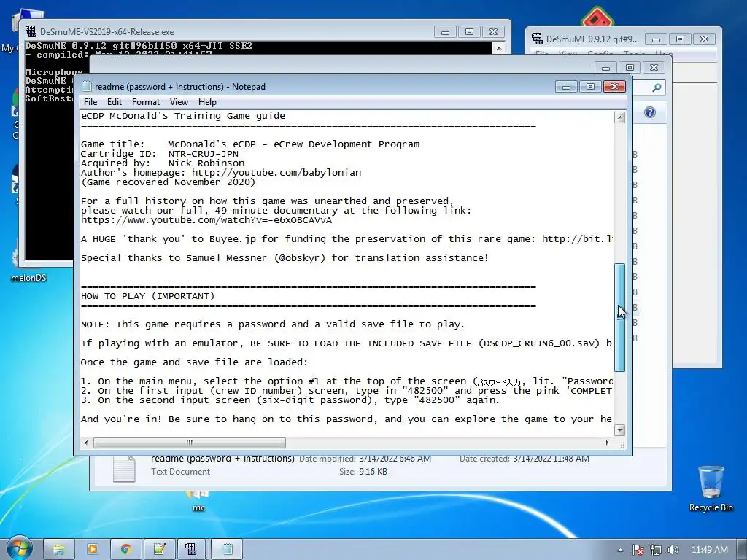The width and height of the screenshot is (747, 560).
Task: Open the Recycle Bin desktop icon
Action: click(711, 488)
